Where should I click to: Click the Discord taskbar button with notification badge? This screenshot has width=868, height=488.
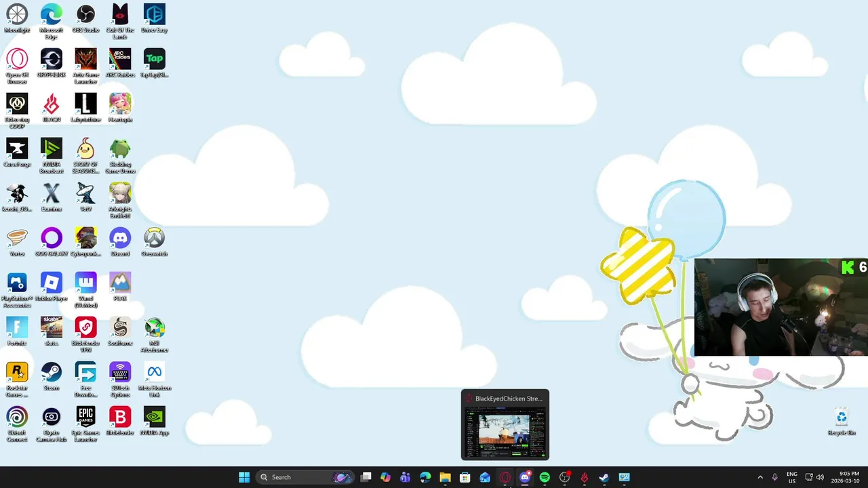(525, 477)
